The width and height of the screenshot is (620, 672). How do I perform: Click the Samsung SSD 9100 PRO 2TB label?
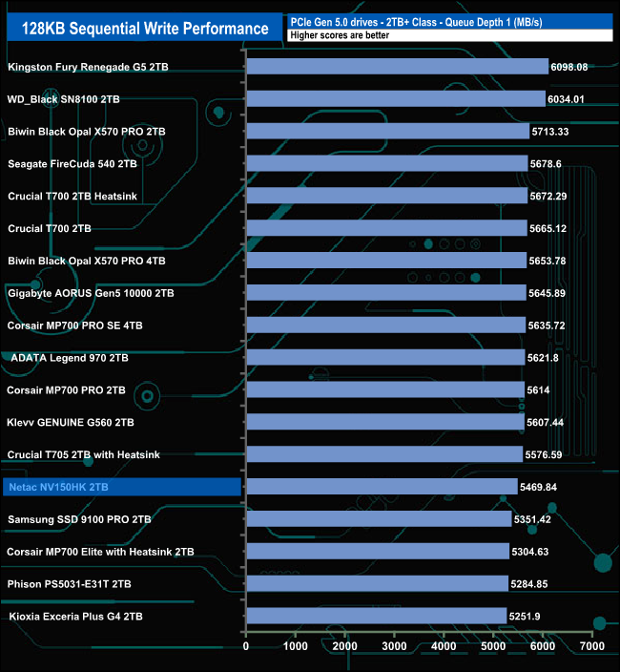(x=79, y=519)
